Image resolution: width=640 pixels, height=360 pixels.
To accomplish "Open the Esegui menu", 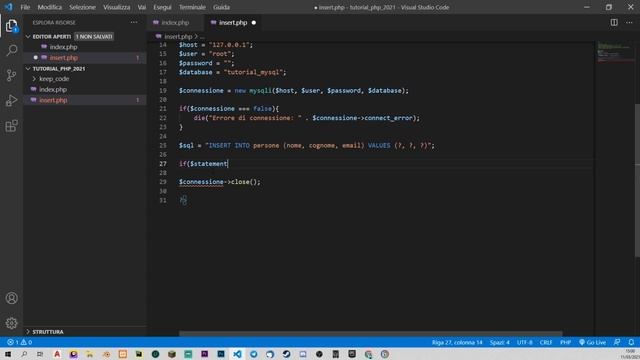I will point(162,7).
